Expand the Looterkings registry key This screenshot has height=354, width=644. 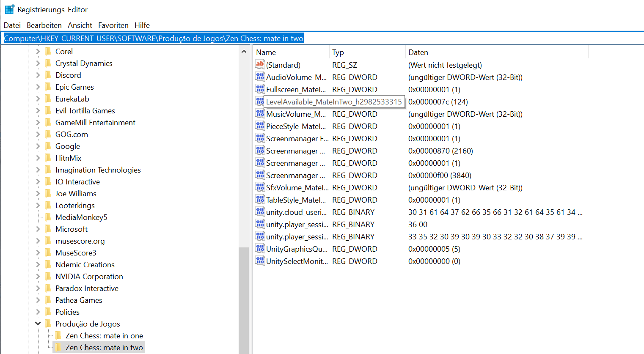point(38,205)
